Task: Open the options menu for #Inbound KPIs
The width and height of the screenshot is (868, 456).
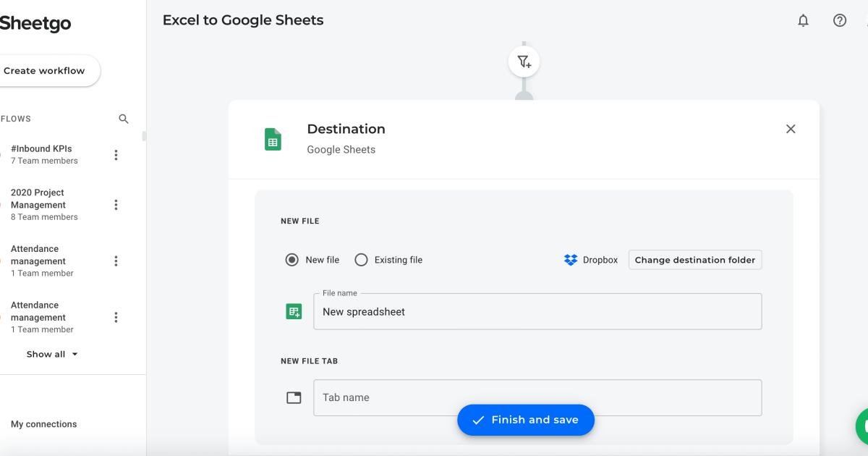Action: tap(116, 154)
